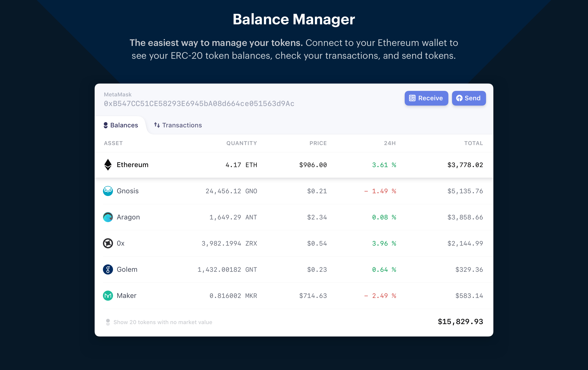Viewport: 588px width, 370px height.
Task: Click 0x's 3.96 % change
Action: [x=384, y=243]
